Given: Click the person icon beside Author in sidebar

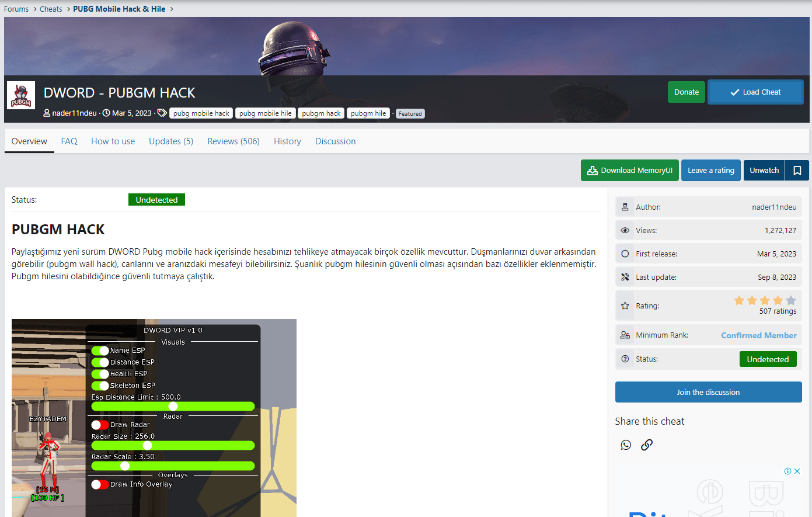Looking at the screenshot, I should 625,207.
